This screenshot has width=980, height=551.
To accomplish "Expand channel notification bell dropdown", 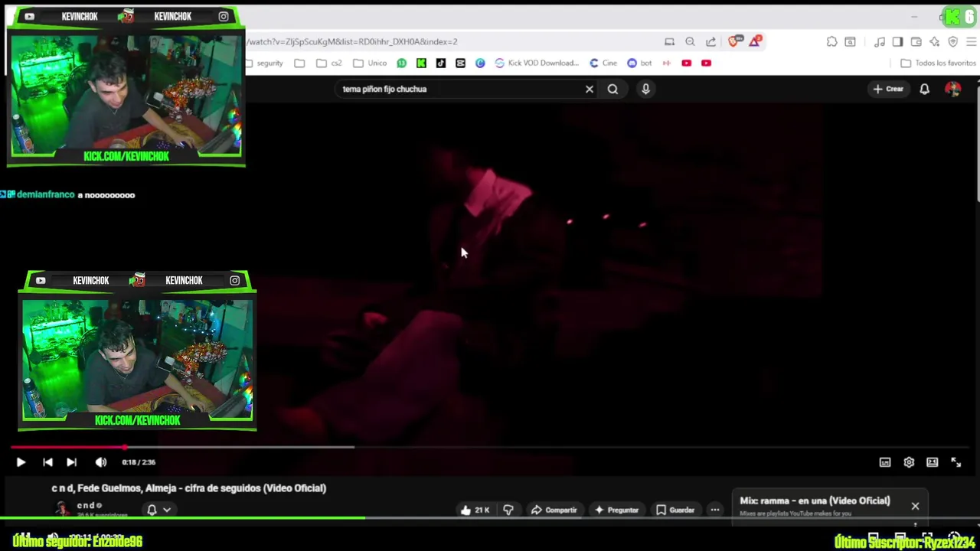I will click(158, 510).
